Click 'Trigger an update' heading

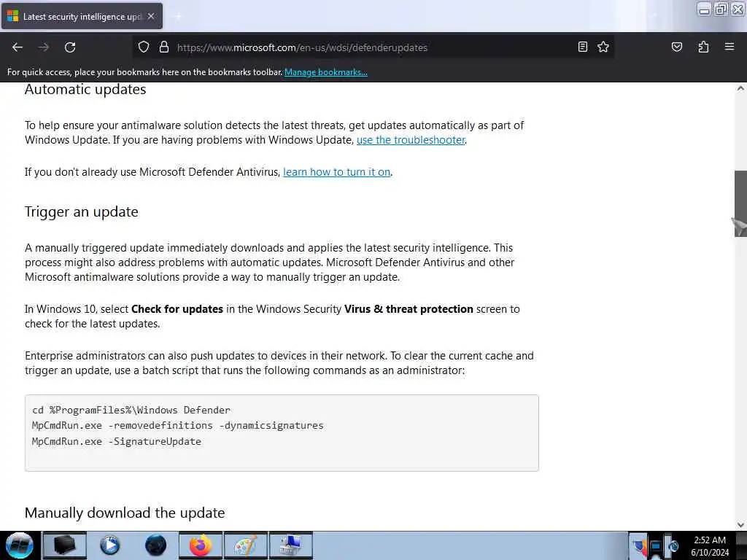tap(82, 211)
